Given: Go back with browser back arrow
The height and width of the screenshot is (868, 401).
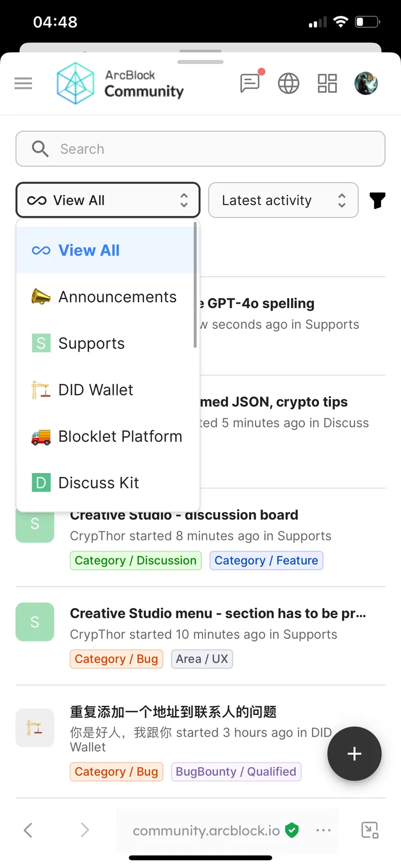Looking at the screenshot, I should [28, 830].
